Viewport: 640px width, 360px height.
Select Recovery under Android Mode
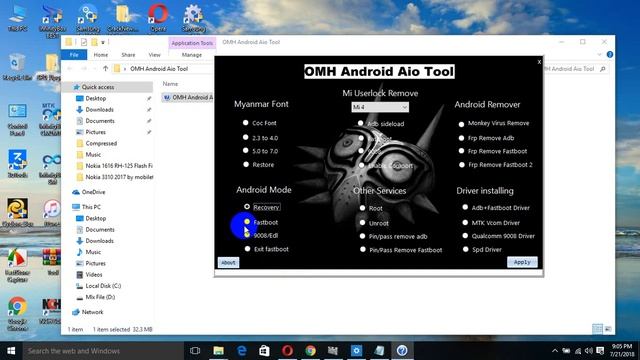coord(247,207)
